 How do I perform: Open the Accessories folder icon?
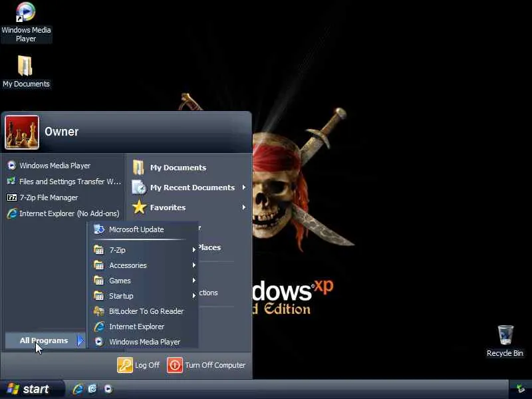tap(98, 265)
